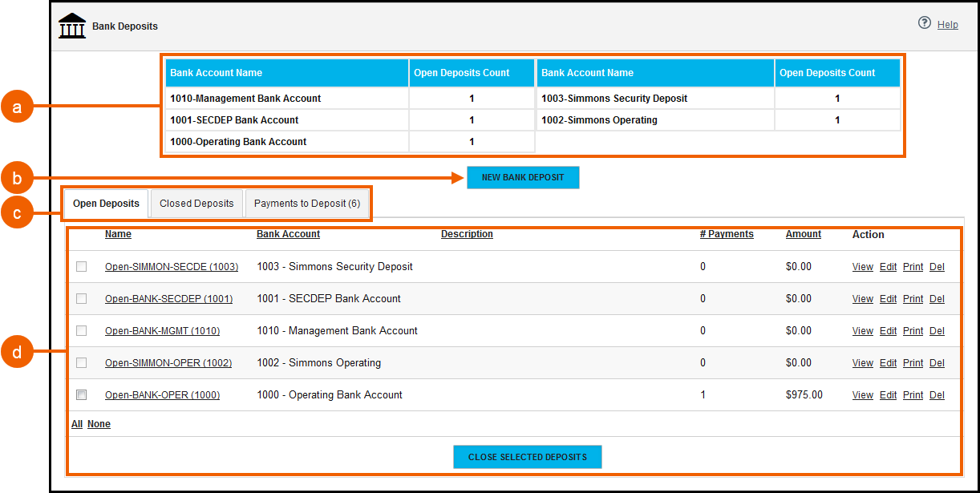The height and width of the screenshot is (493, 980).
Task: Open the Open-BANK-SECDEP (1001) deposit link
Action: tap(168, 299)
